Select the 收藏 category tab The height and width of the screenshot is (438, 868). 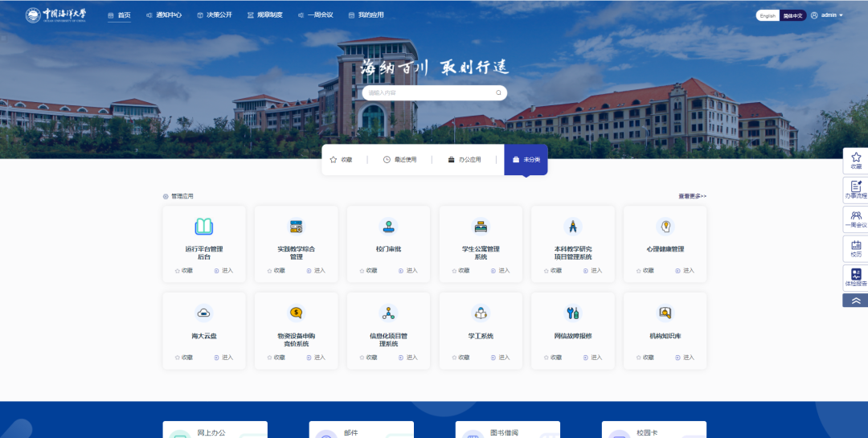click(x=341, y=159)
